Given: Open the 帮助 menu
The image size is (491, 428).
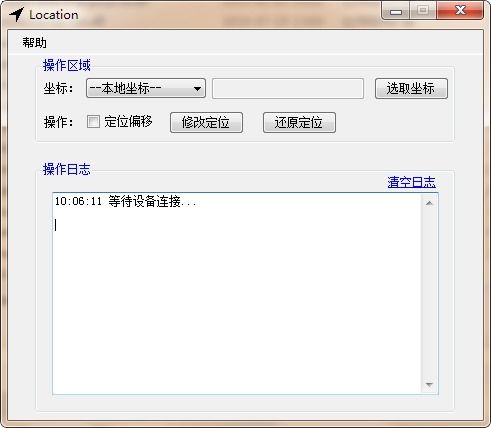Looking at the screenshot, I should point(34,43).
